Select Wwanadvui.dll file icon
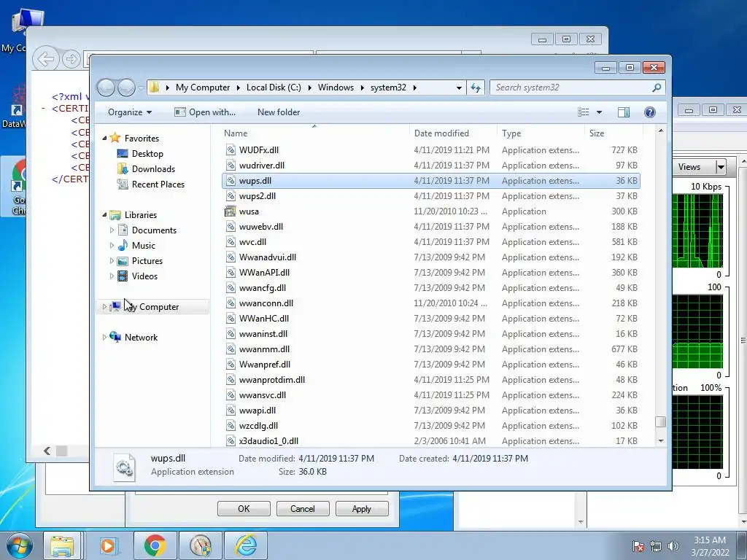This screenshot has width=747, height=560. click(231, 257)
